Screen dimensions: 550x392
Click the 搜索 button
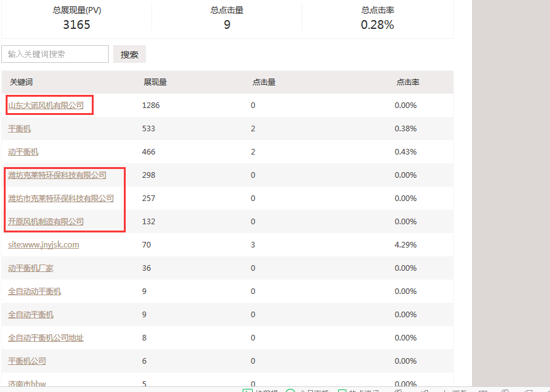[129, 55]
